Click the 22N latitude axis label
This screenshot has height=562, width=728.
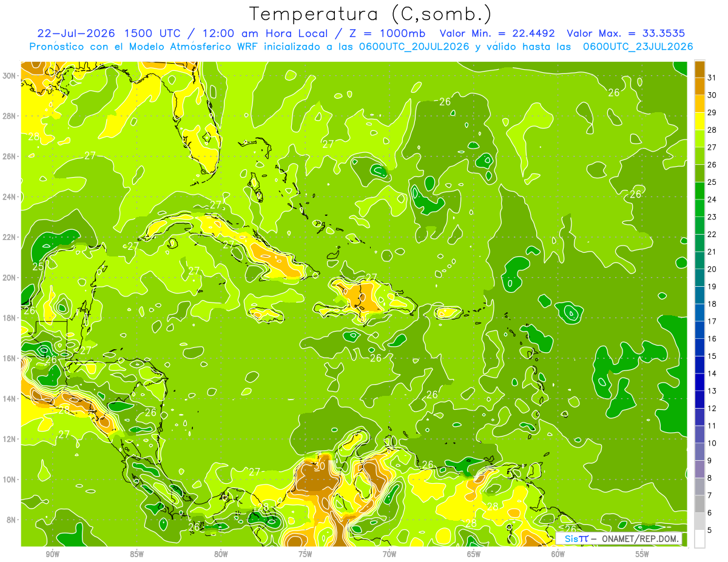click(x=9, y=237)
